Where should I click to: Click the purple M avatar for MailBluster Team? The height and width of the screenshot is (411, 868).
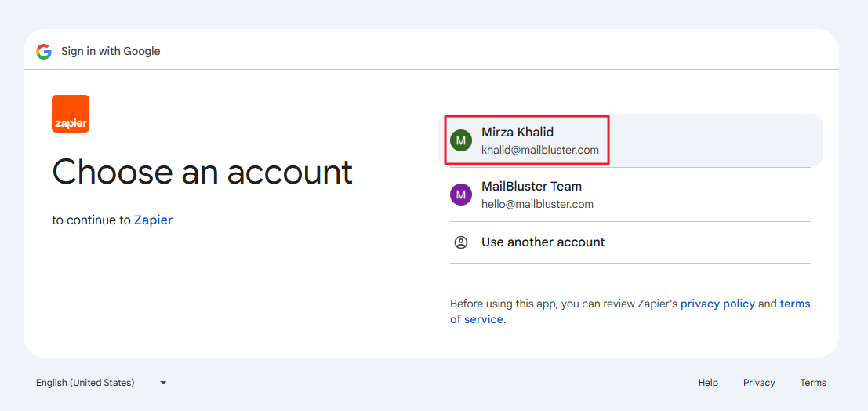click(x=460, y=195)
